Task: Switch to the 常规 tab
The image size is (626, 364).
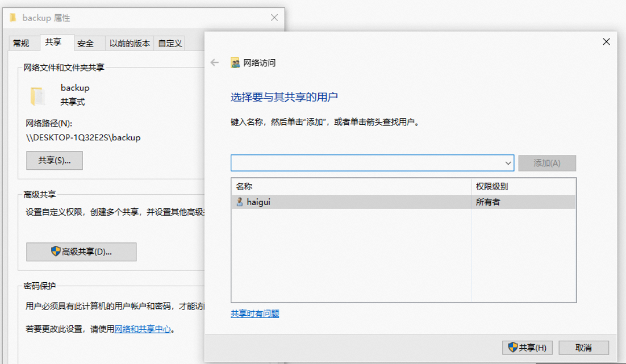Action: point(21,43)
